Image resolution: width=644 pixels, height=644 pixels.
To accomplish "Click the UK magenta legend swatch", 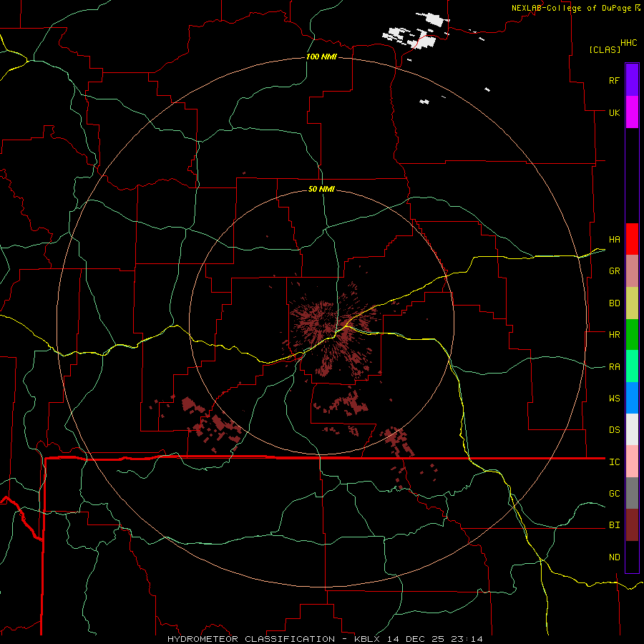I will (632, 112).
